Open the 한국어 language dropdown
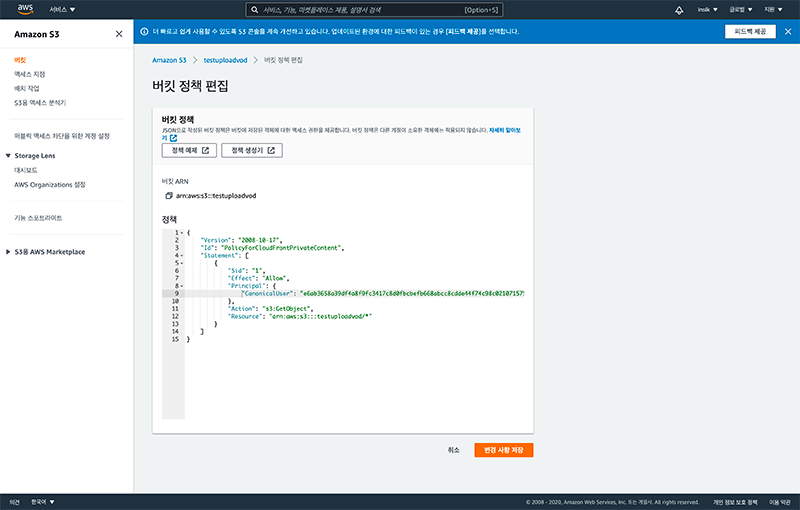Screen dimensions: 800x510 pyautogui.click(x=42, y=502)
